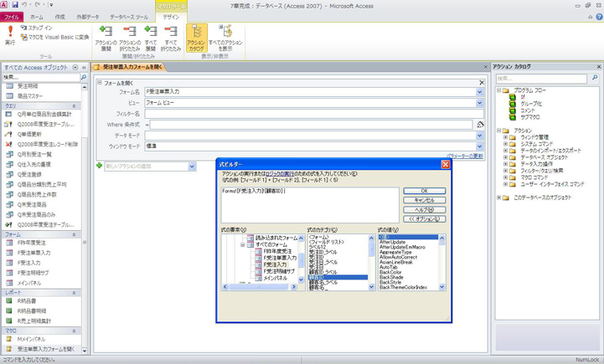Click 式の値 list scrollbar down arrow
The width and height of the screenshot is (604, 364).
(x=441, y=287)
